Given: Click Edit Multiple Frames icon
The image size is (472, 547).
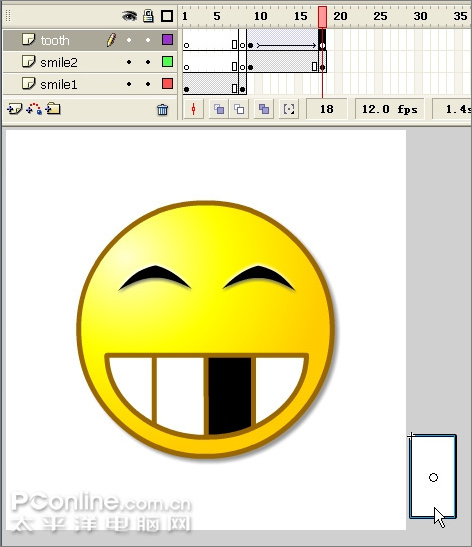Looking at the screenshot, I should click(264, 109).
